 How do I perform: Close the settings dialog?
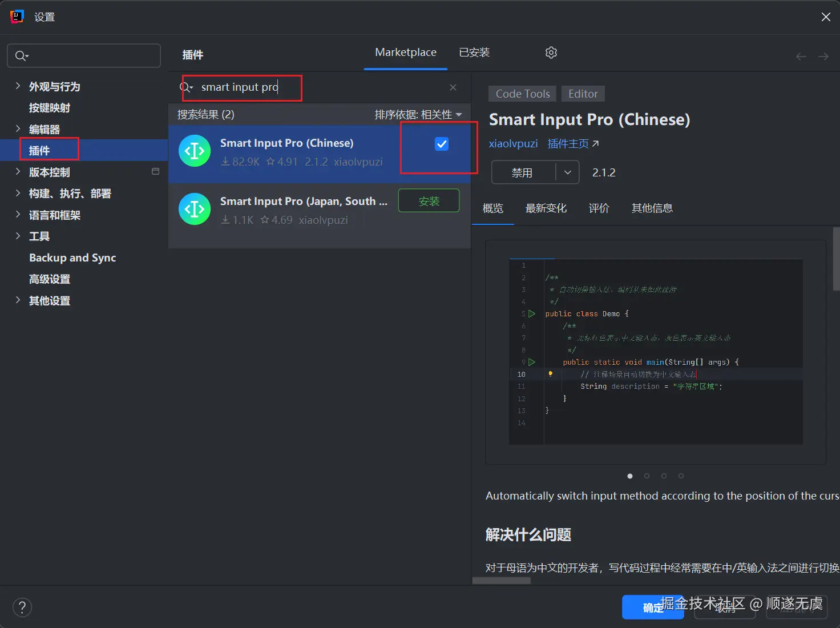pyautogui.click(x=826, y=17)
